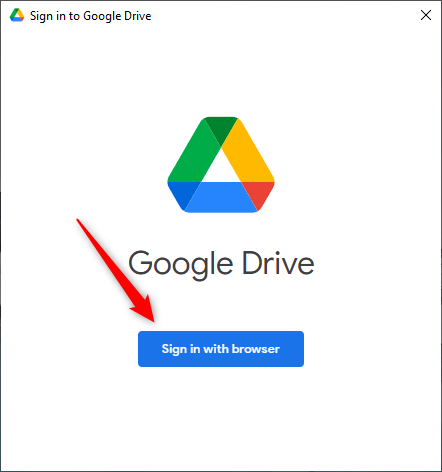Click the word browser on the blue button
This screenshot has height=472, width=442.
click(256, 349)
